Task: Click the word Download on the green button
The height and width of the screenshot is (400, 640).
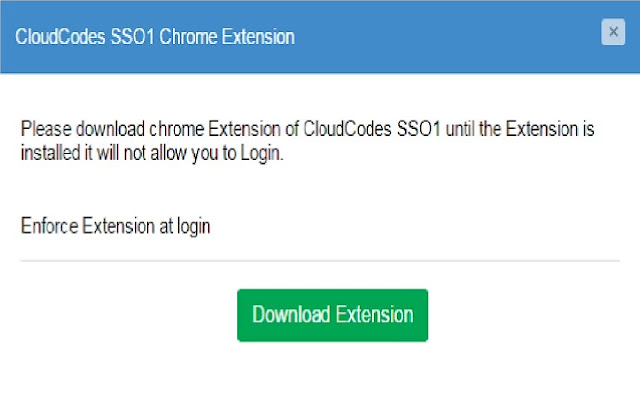Action: point(290,315)
